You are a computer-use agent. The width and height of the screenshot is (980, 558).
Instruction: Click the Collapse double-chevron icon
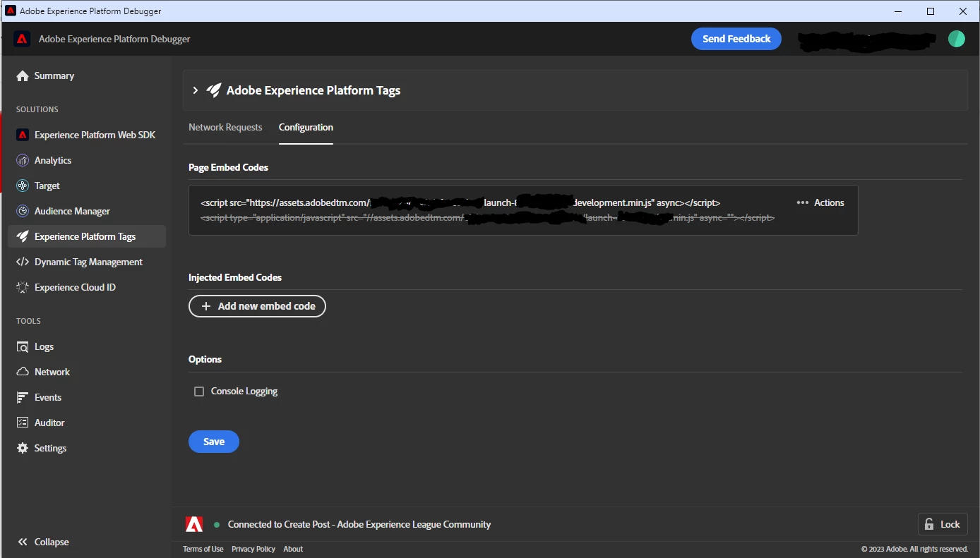[23, 542]
